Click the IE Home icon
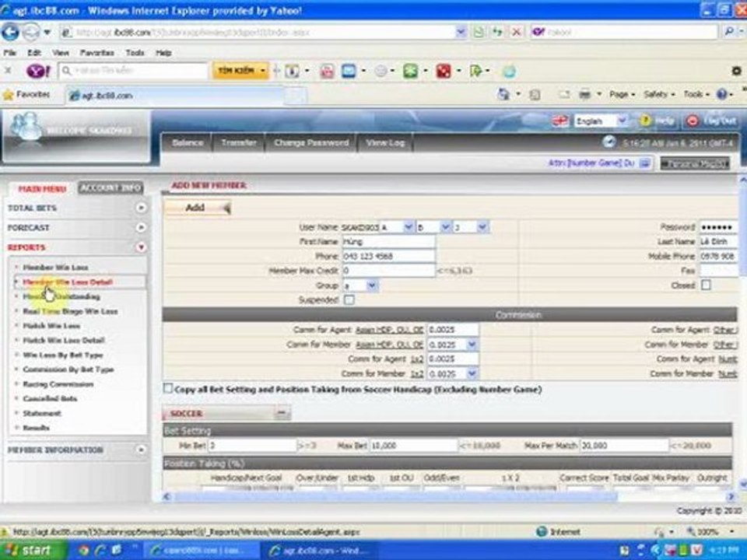 503,94
